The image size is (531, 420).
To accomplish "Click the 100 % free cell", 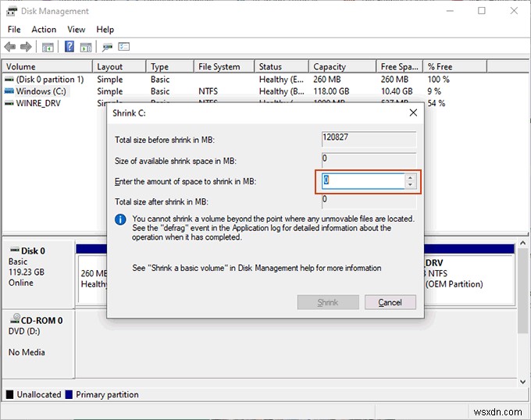I will pyautogui.click(x=438, y=79).
